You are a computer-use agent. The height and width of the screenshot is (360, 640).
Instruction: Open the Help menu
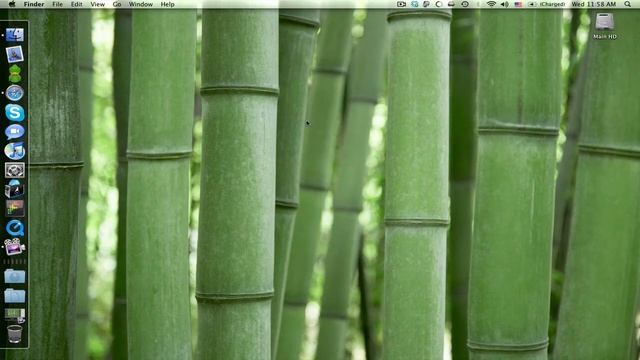coord(167,4)
